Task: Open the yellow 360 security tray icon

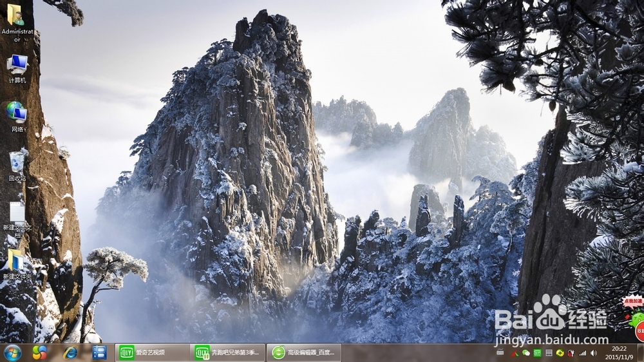Action: tap(560, 353)
